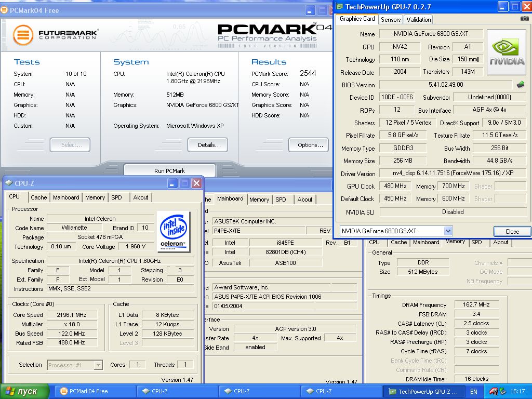Click the NVIDIA SLI Disabled field

pyautogui.click(x=453, y=212)
